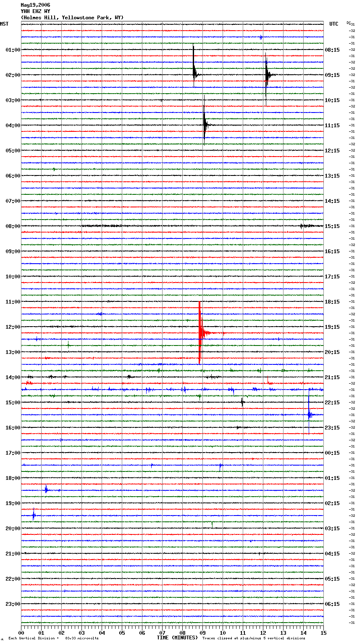Select the 22:00 MST time label
357x644 pixels.
click(13, 579)
